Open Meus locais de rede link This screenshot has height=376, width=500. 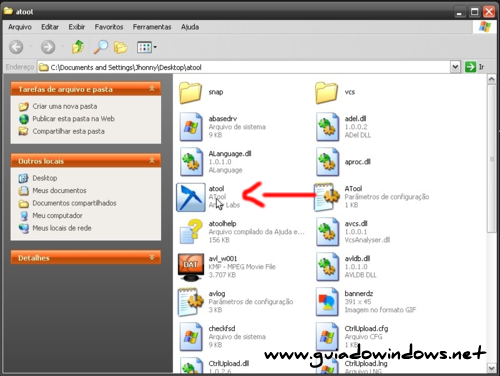click(x=62, y=228)
